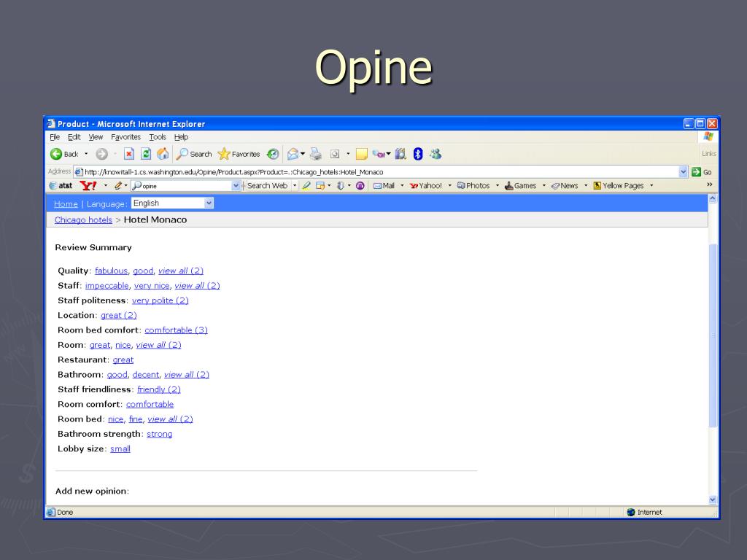Viewport: 747px width, 560px height.
Task: Open Yahoo Games toolbar button
Action: 521,186
